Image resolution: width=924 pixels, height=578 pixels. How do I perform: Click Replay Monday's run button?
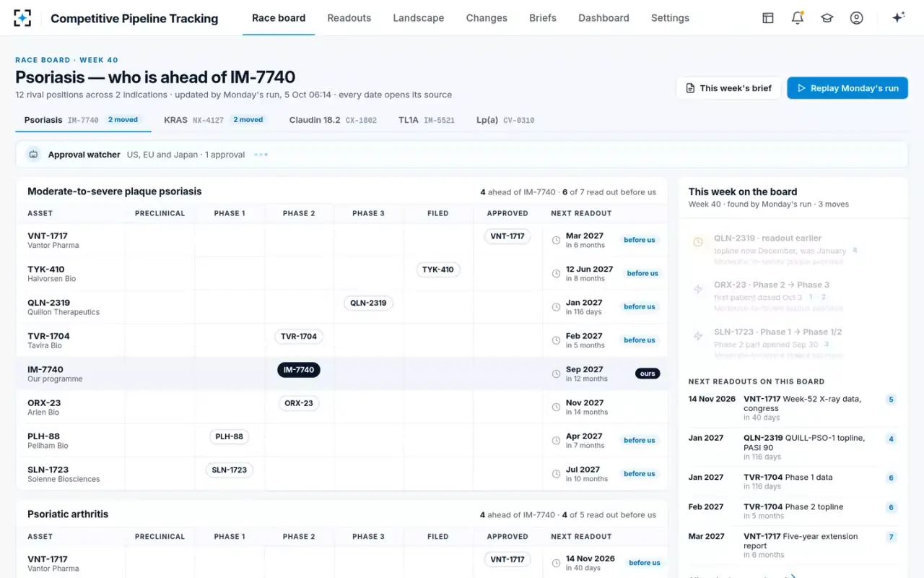[847, 88]
